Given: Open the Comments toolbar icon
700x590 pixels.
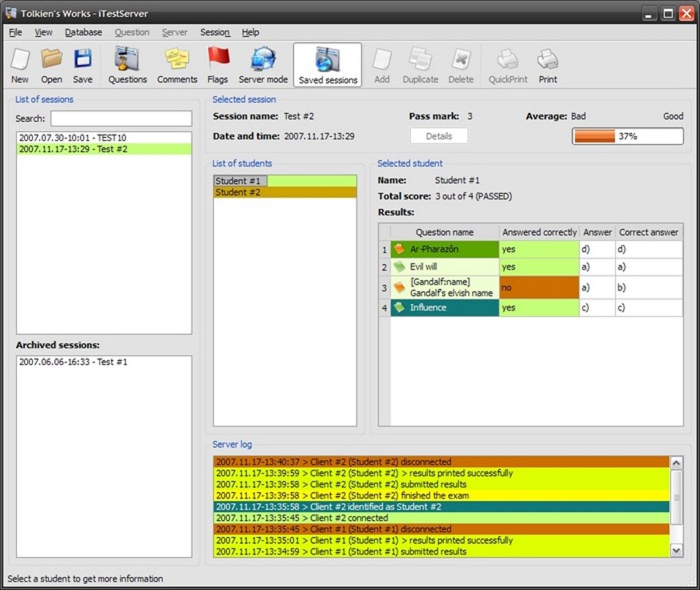Looking at the screenshot, I should 177,65.
